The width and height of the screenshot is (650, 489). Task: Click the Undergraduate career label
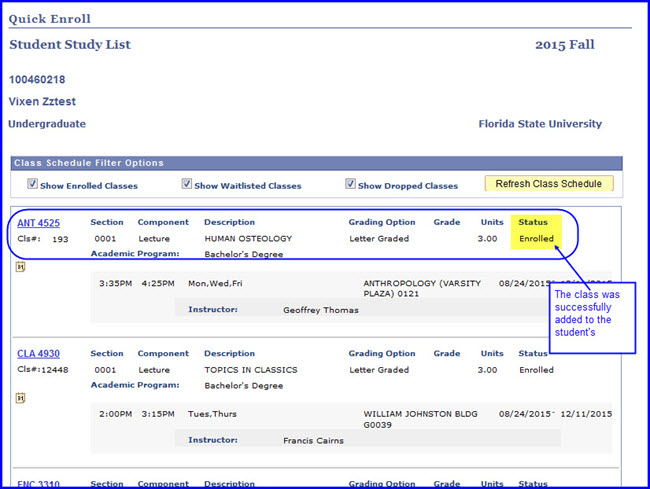[47, 124]
